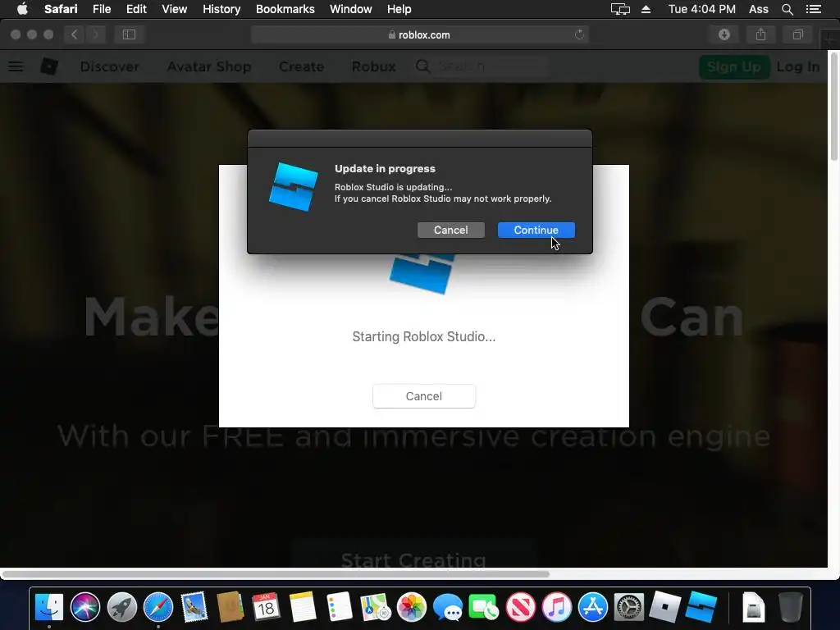Open News from the Dock

point(520,607)
